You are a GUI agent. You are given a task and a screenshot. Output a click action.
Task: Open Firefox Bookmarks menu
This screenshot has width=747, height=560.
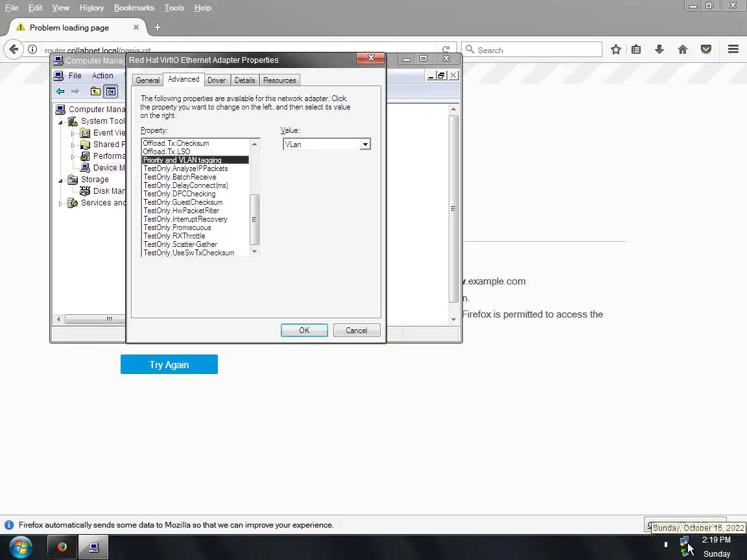134,8
